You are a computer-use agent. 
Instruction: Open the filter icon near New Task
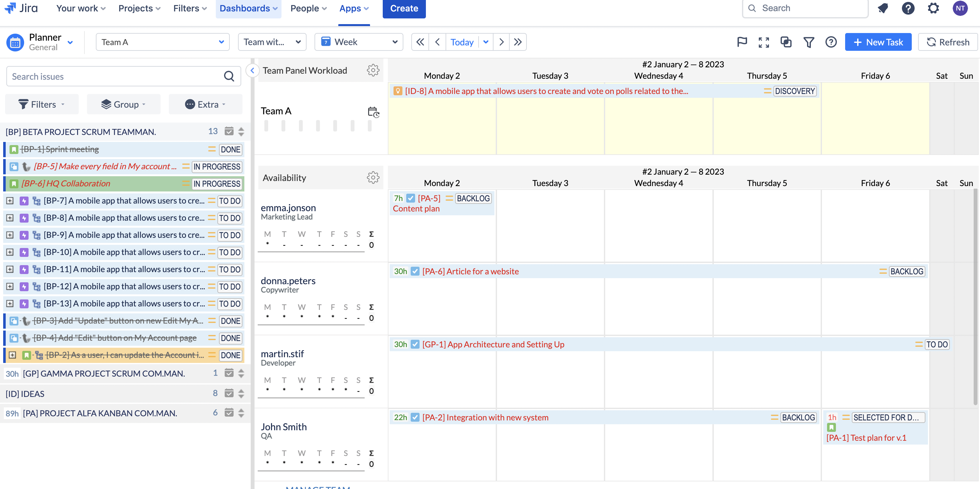809,42
